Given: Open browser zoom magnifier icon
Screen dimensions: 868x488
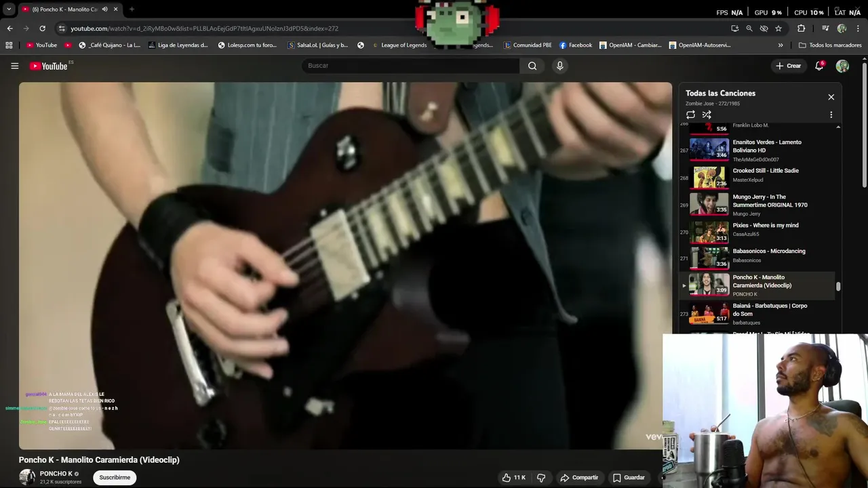Looking at the screenshot, I should [x=749, y=28].
